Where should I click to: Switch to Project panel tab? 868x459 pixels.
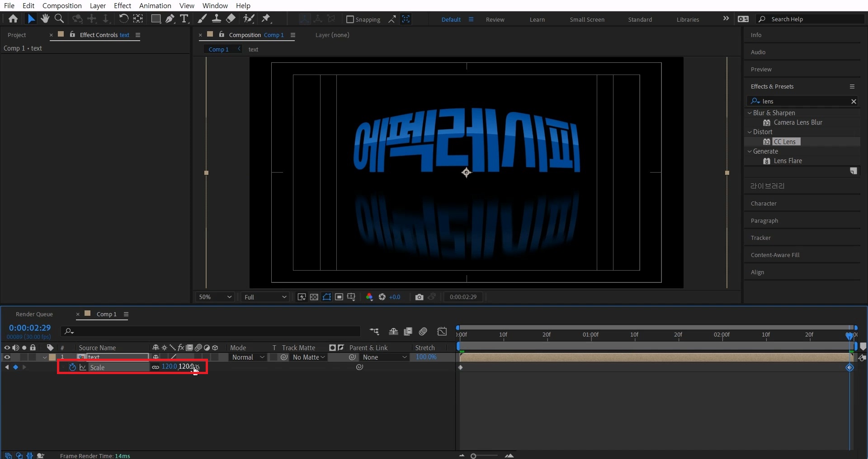click(x=17, y=35)
